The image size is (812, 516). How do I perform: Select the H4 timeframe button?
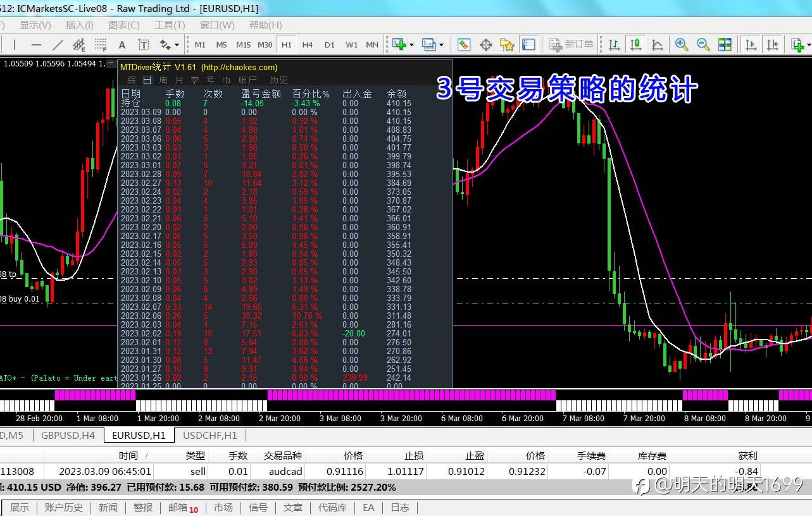(308, 45)
